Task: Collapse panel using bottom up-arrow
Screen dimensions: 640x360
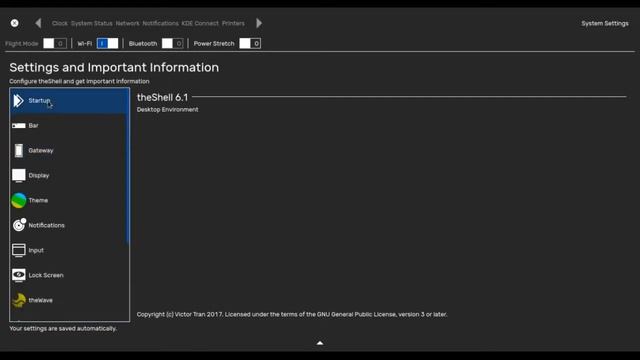Action: click(x=320, y=343)
